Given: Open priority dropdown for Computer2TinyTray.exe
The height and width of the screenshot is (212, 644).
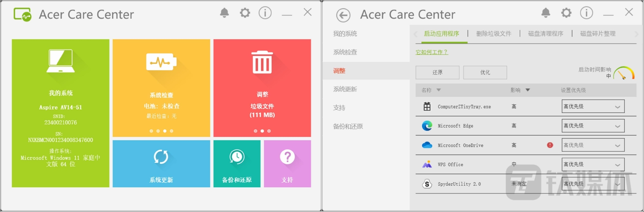Looking at the screenshot, I should pos(593,106).
